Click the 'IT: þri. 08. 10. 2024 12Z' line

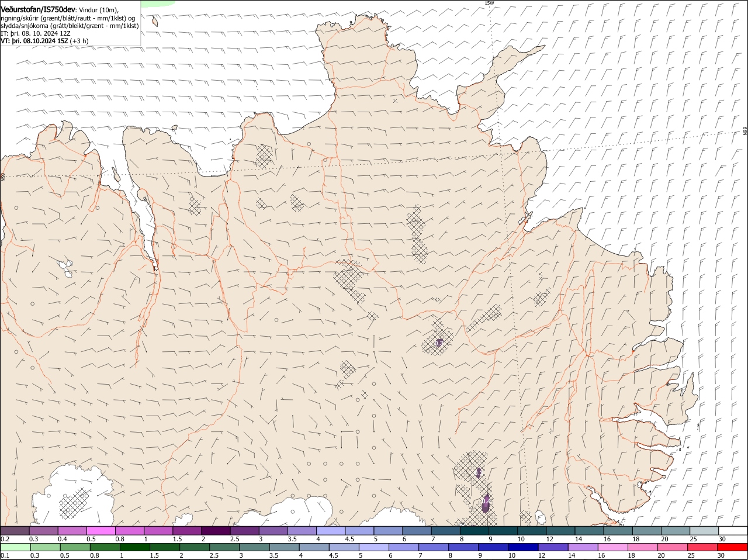pyautogui.click(x=36, y=33)
